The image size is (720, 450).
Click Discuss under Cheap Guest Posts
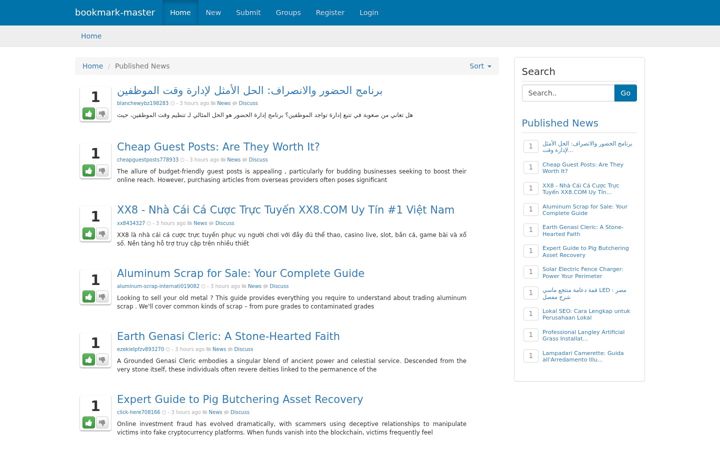click(x=258, y=160)
